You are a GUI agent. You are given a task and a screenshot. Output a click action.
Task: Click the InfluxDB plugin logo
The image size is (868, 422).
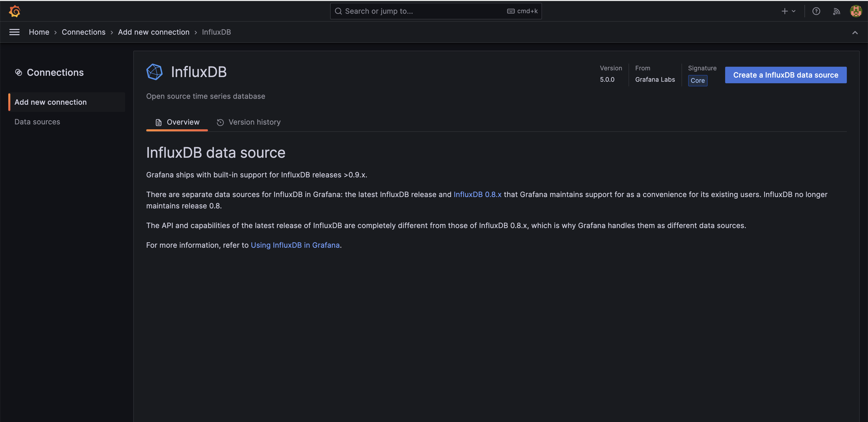point(155,72)
